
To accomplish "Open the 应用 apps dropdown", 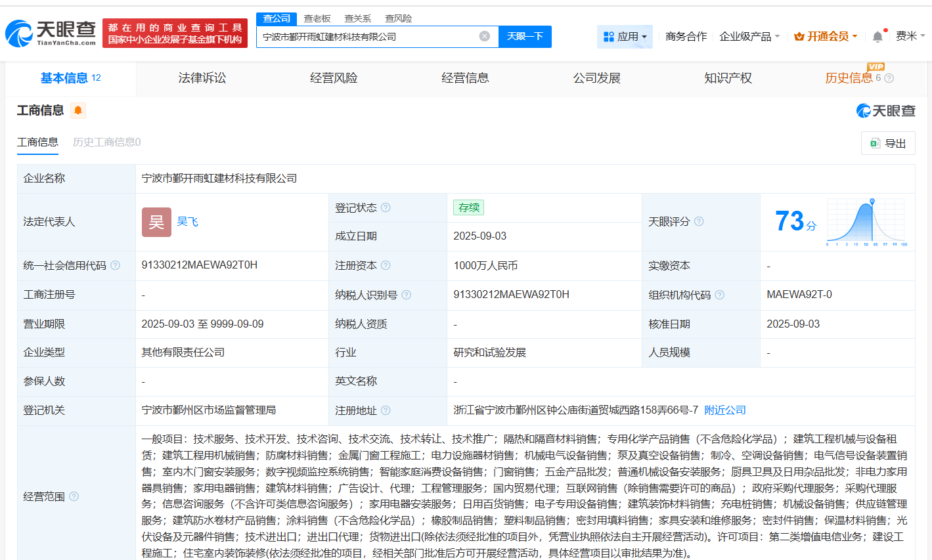I will 625,36.
